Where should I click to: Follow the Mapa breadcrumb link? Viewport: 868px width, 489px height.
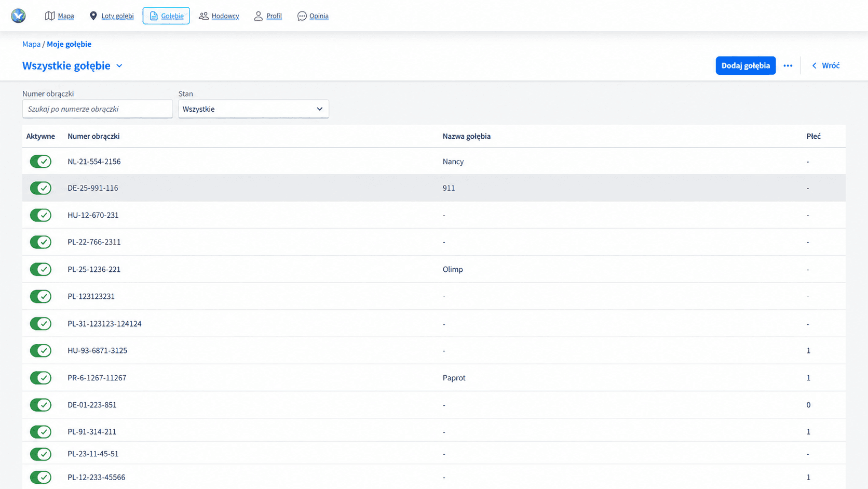31,44
